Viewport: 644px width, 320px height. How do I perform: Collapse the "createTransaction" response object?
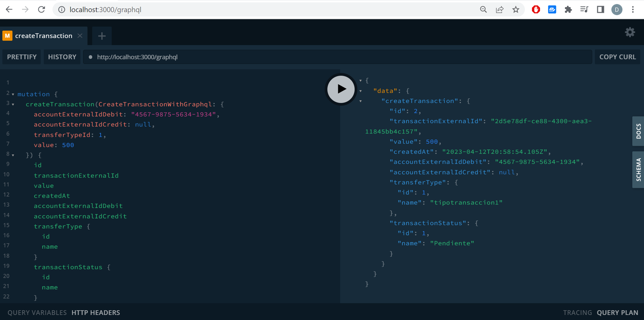pos(361,101)
